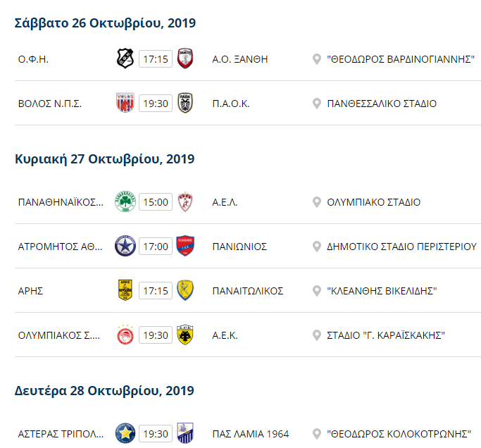
Task: Open the Olympiacos red logo
Action: [125, 335]
